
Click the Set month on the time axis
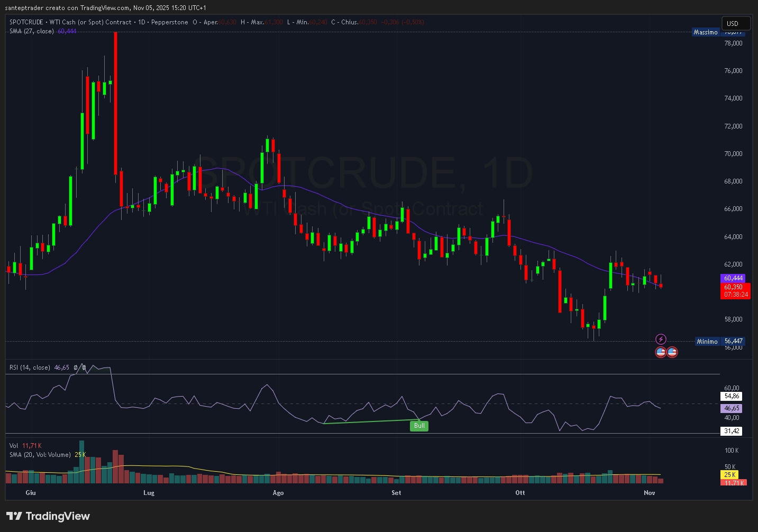click(396, 493)
